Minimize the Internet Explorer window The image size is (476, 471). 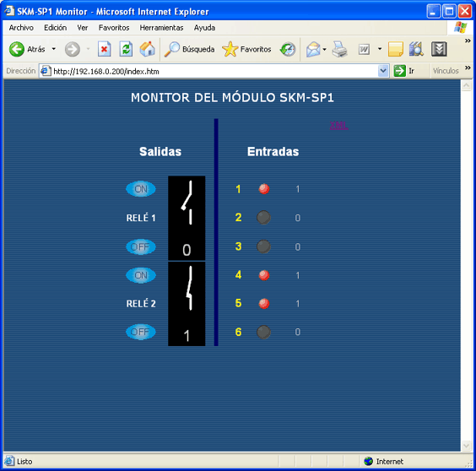point(433,12)
